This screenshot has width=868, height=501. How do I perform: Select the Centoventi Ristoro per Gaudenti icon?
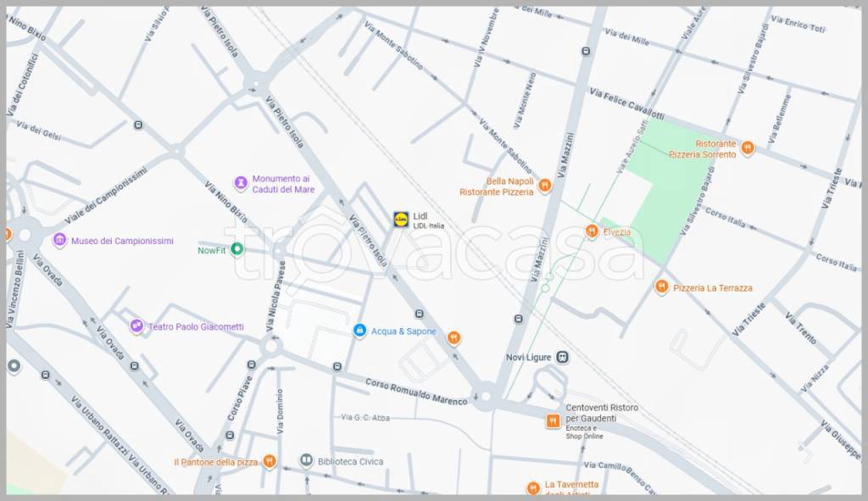click(x=553, y=420)
